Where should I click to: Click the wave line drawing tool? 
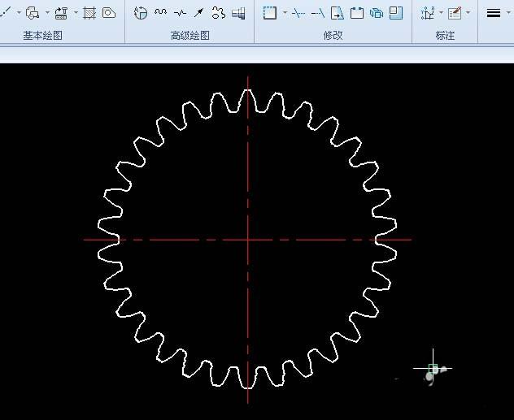(x=161, y=13)
